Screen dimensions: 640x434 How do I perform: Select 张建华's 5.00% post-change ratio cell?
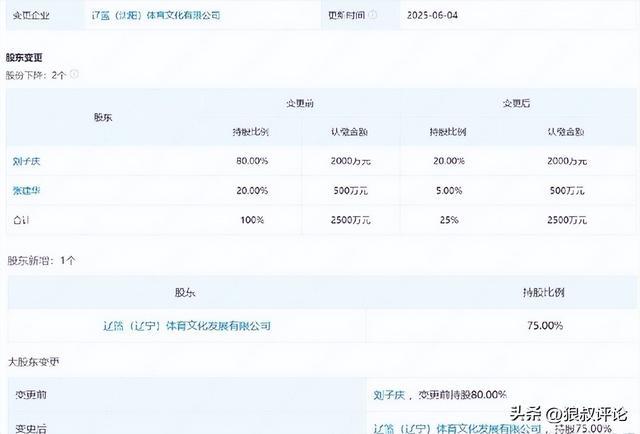point(445,190)
